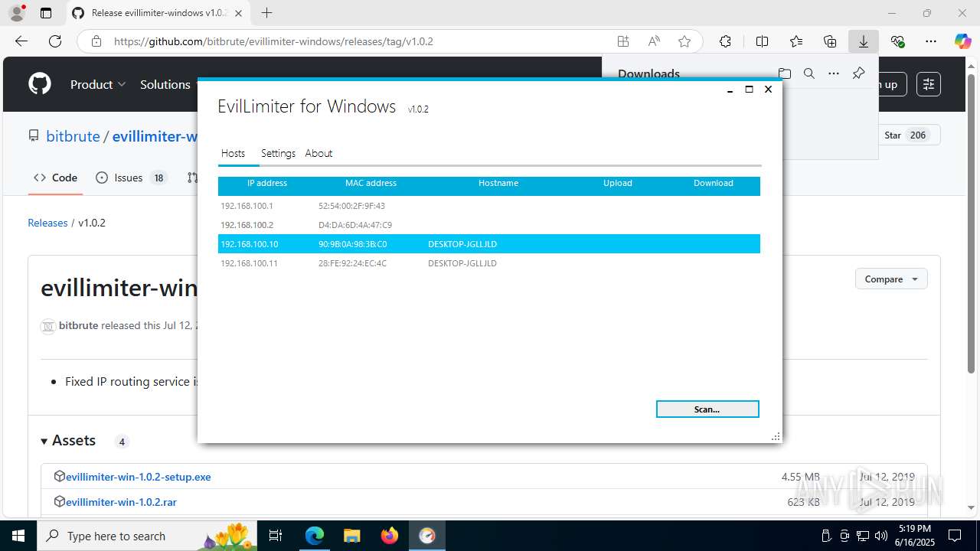The image size is (980, 551).
Task: Select host row 192.168.100.11
Action: click(x=489, y=263)
